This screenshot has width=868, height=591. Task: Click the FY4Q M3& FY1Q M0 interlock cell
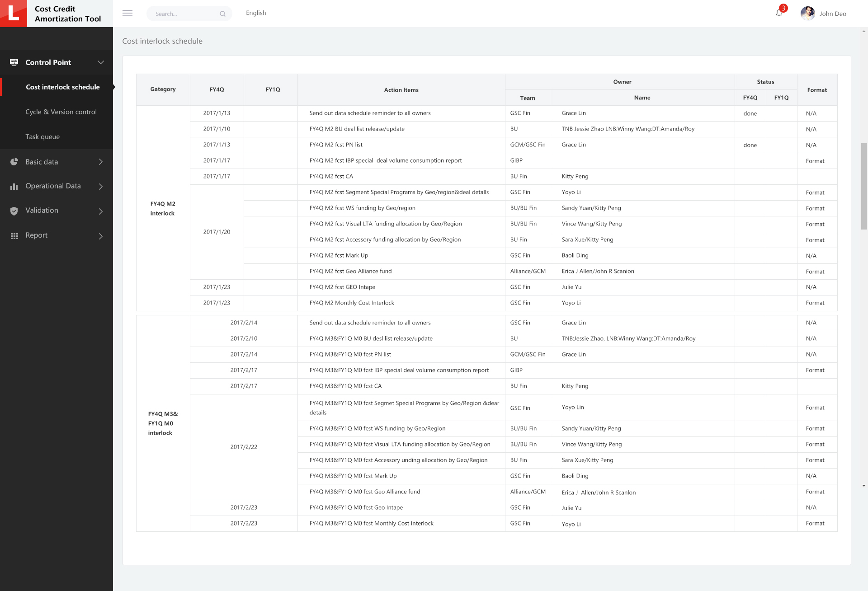(163, 423)
